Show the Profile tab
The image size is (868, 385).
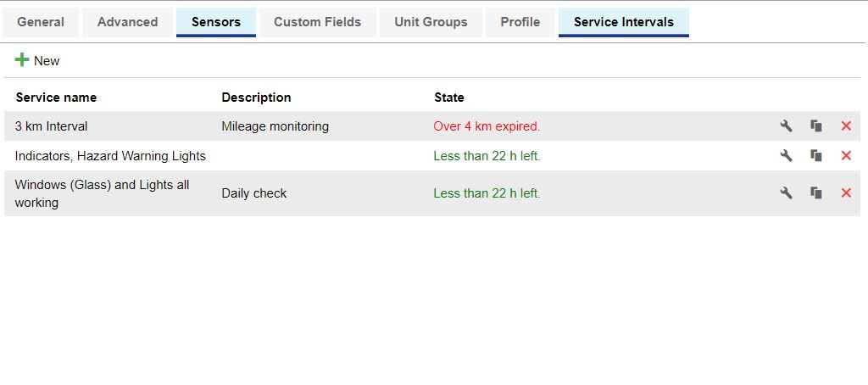pos(520,22)
